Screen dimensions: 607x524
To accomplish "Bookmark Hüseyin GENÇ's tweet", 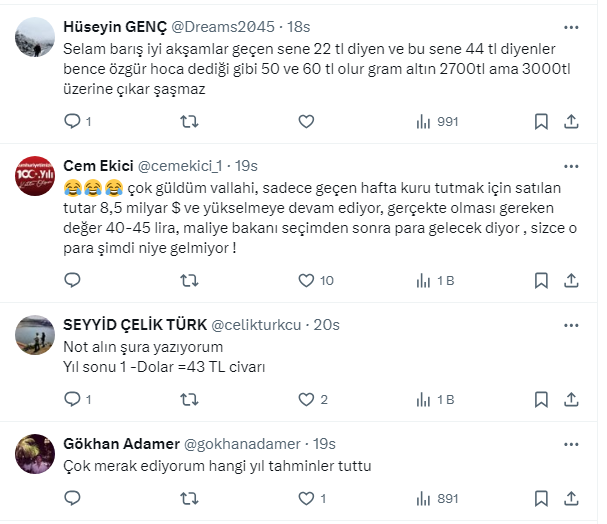I will [541, 121].
